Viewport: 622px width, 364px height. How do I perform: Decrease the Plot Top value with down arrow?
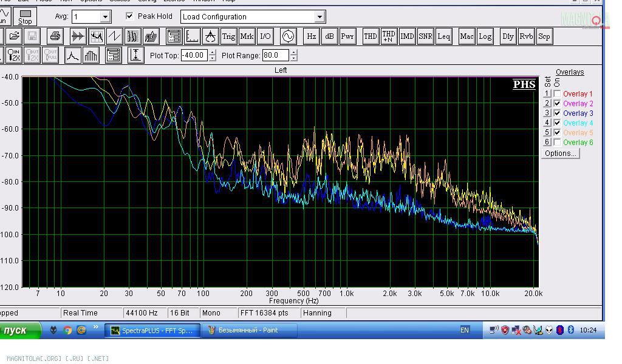(213, 58)
